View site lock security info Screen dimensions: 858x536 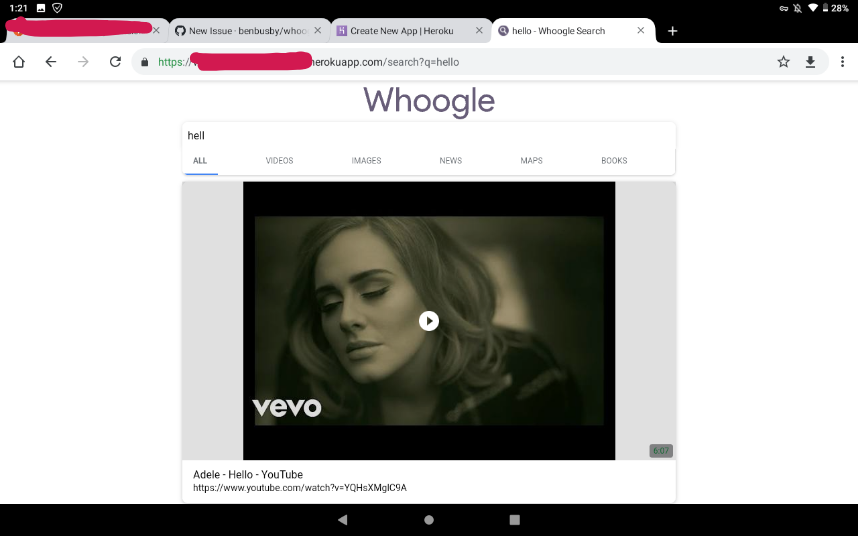144,62
